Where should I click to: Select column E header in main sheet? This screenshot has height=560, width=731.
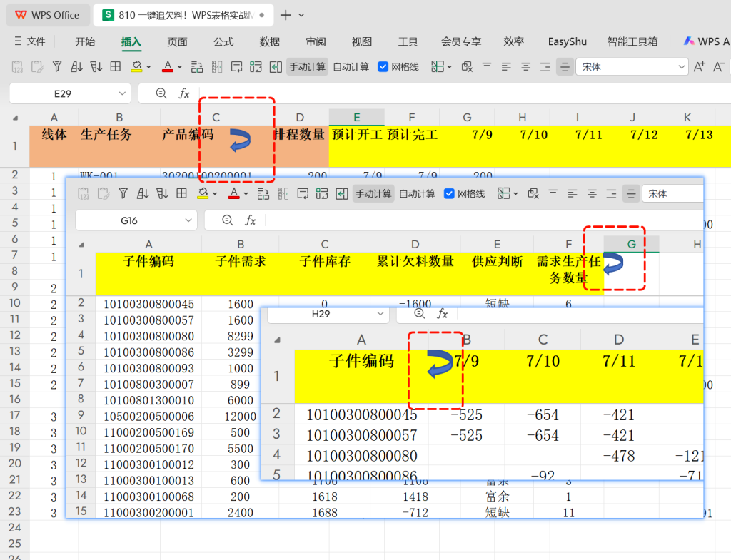[x=356, y=118]
